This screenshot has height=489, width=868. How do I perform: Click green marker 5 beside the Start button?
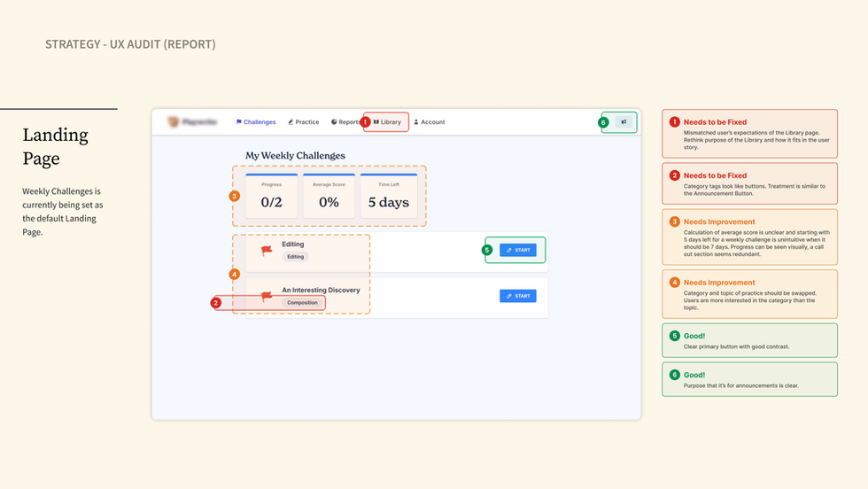487,250
